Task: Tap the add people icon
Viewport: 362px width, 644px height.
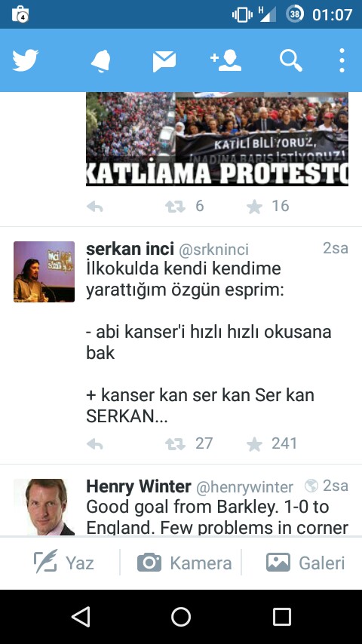Action: 225,61
